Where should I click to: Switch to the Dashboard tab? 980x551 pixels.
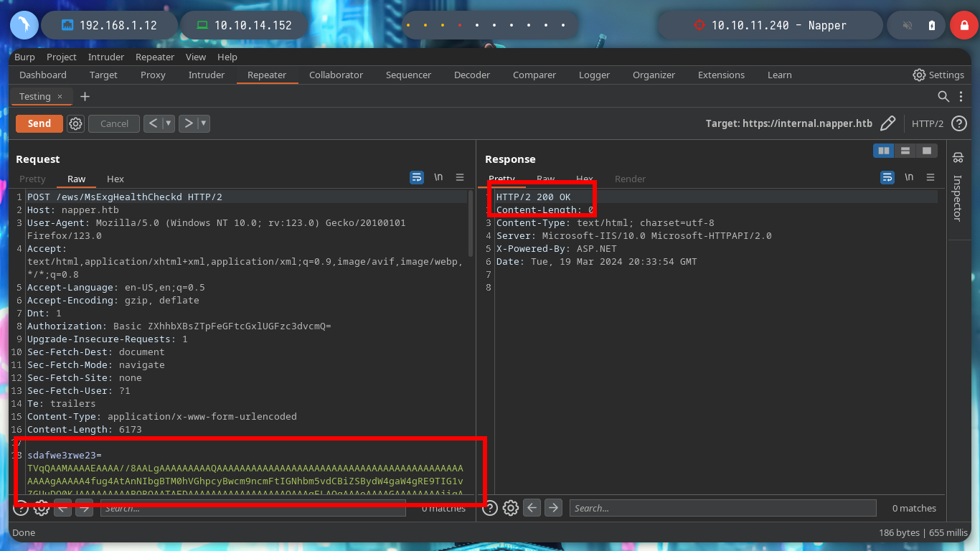click(x=43, y=75)
